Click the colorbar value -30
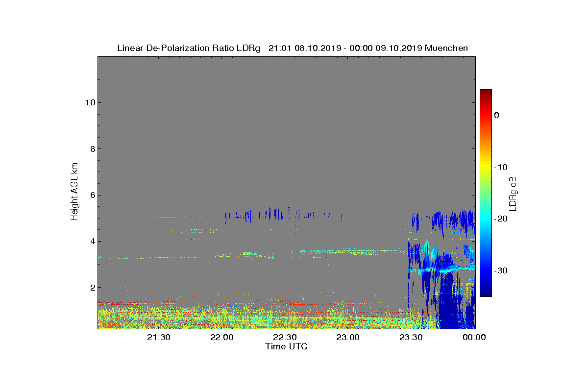 tap(501, 271)
